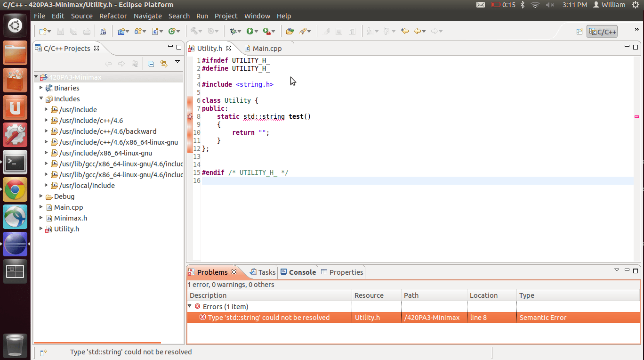Click the pink error marker in the editor ruler
The width and height of the screenshot is (644, 360).
click(636, 116)
